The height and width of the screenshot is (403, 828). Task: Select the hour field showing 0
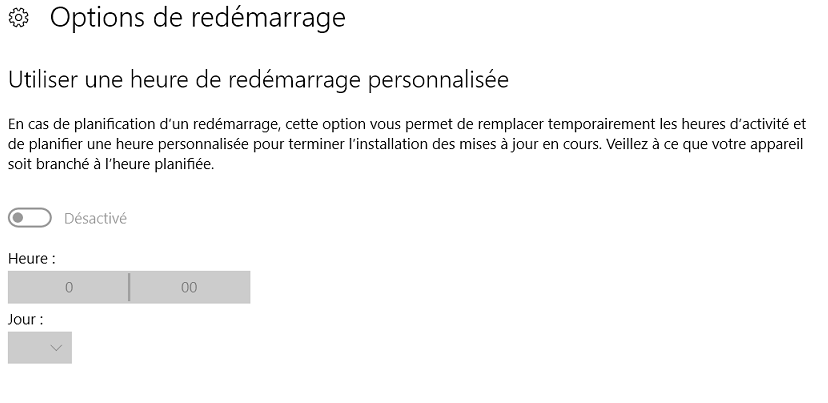(68, 287)
